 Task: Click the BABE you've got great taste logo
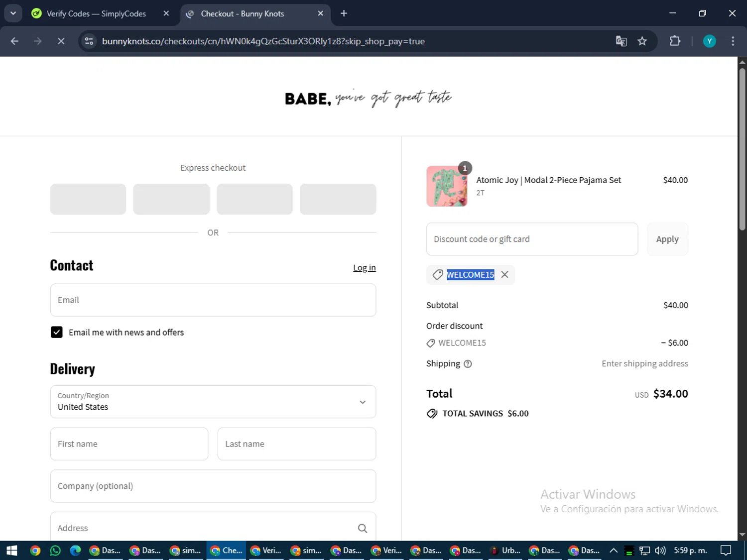(369, 98)
